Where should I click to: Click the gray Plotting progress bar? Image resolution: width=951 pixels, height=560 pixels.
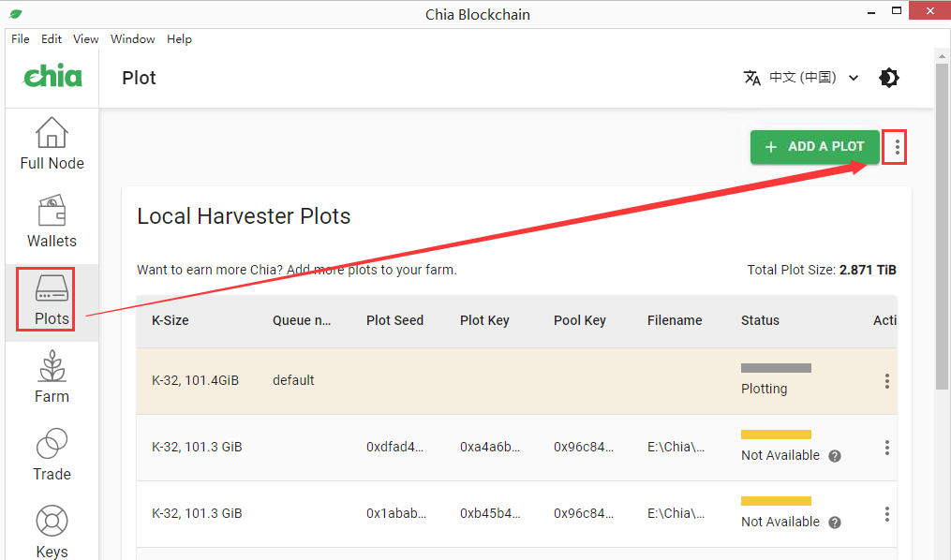click(x=776, y=368)
